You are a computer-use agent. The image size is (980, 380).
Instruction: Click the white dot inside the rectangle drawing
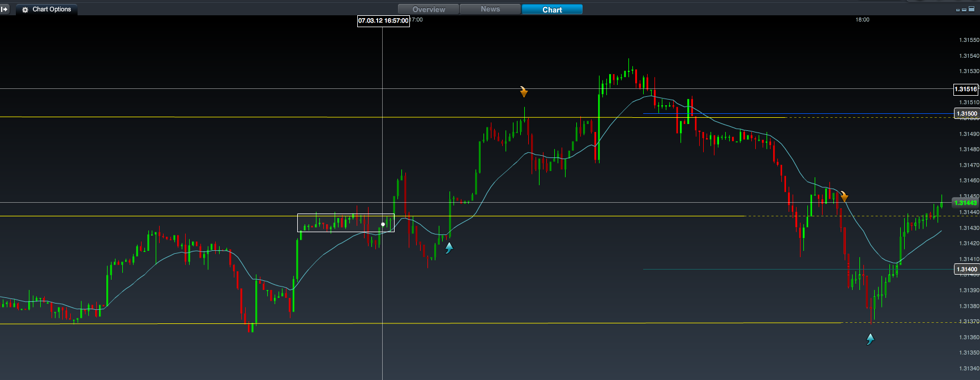pyautogui.click(x=383, y=225)
